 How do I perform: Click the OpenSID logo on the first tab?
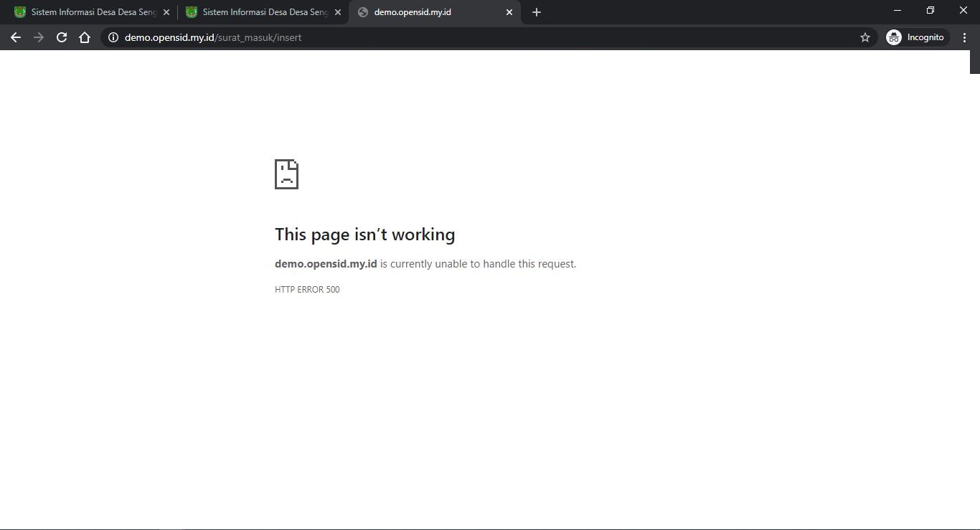(19, 11)
